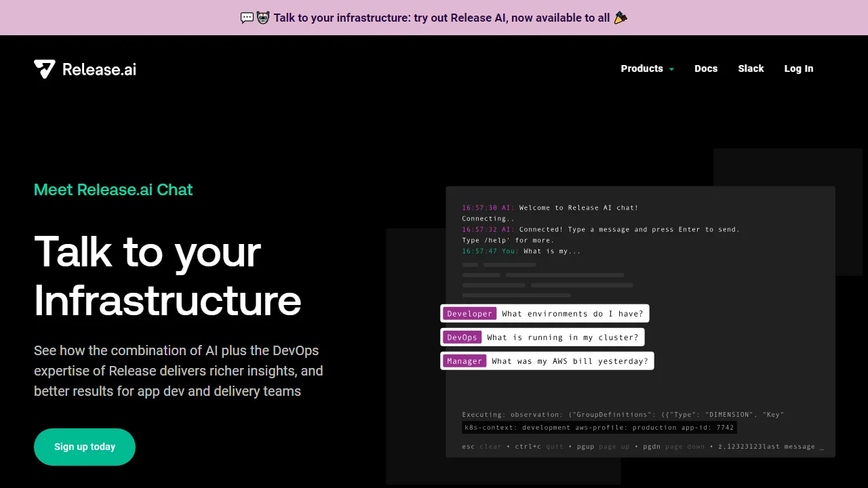Click the 'Talk to your Infrastructure' headline
Viewport: 868px width, 488px height.
(167, 275)
